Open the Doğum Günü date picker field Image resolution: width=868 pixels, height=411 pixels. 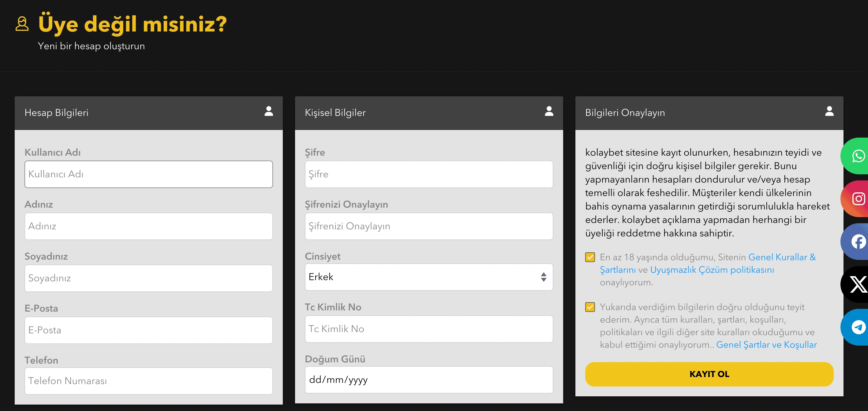pos(428,380)
